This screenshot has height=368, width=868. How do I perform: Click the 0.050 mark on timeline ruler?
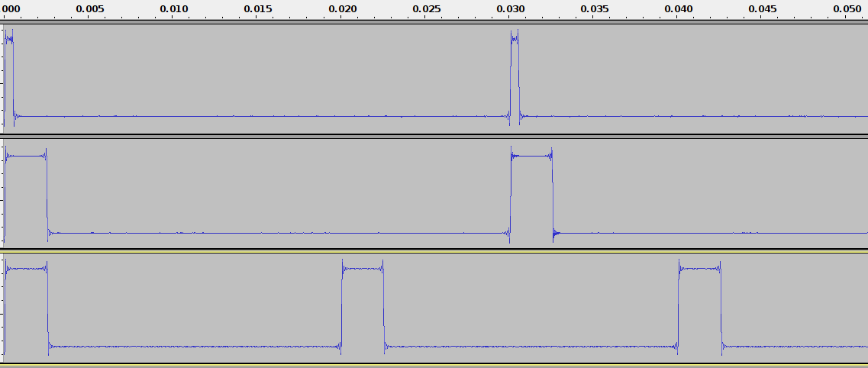click(847, 9)
